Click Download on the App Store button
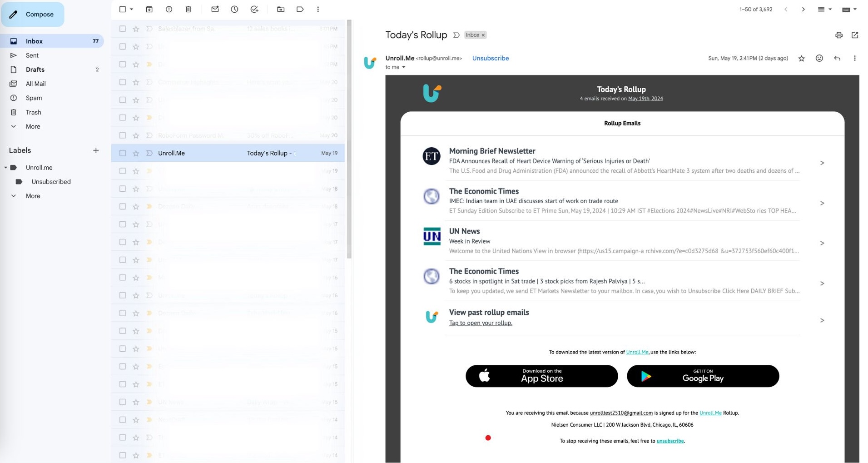Viewport: 868px width, 463px height. [541, 376]
